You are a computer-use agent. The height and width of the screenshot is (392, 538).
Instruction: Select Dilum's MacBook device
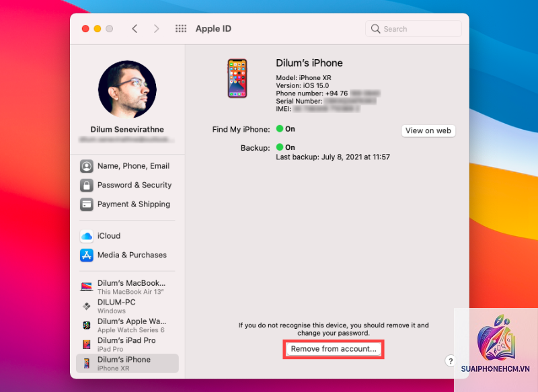pos(127,287)
